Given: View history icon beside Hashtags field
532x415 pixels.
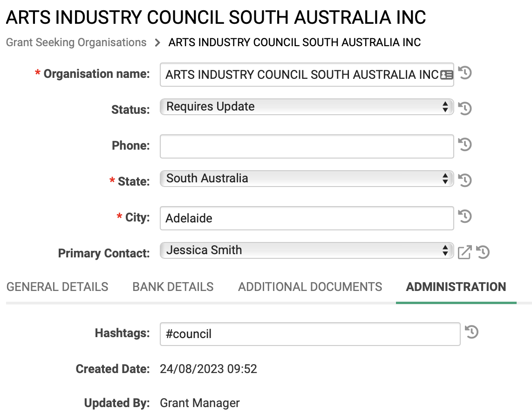Looking at the screenshot, I should (471, 332).
